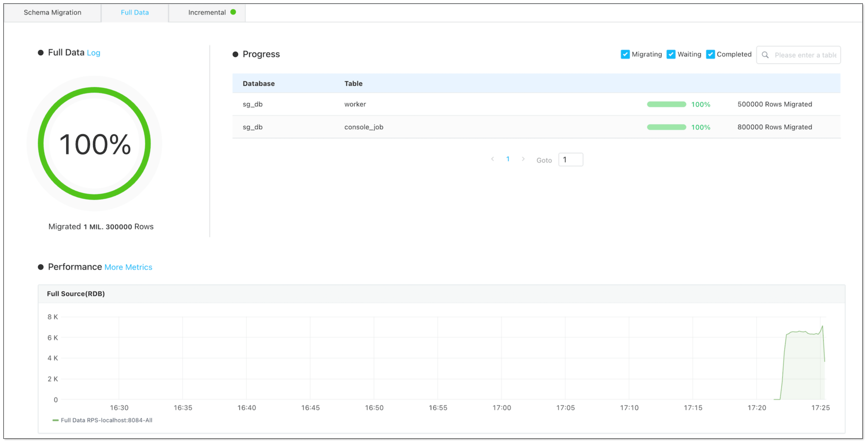The width and height of the screenshot is (868, 444).
Task: Switch to the Full Data tab
Action: point(134,13)
